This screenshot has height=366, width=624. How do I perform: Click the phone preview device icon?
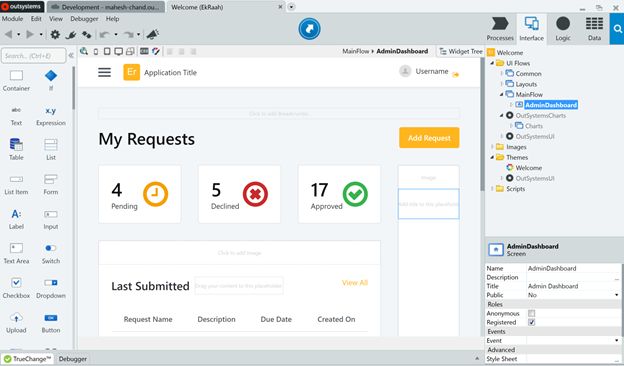click(96, 52)
